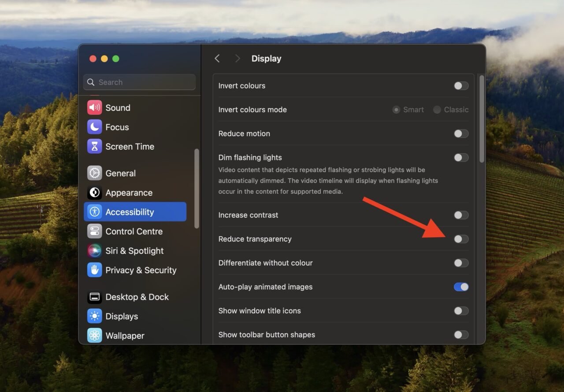Go to Siri & Spotlight settings

tap(135, 251)
